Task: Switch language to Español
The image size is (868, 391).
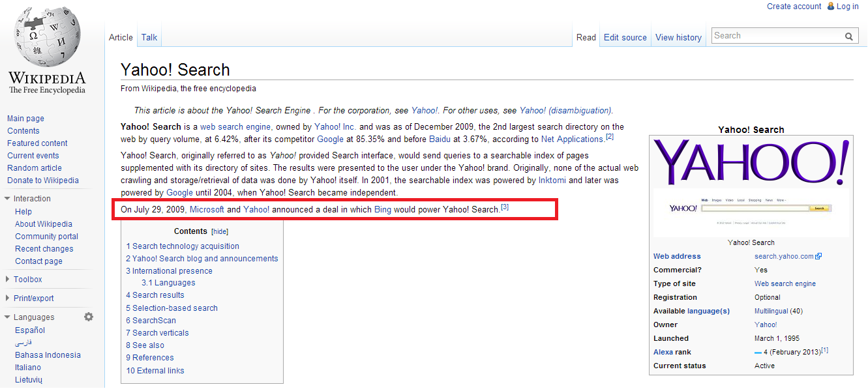Action: (30, 330)
